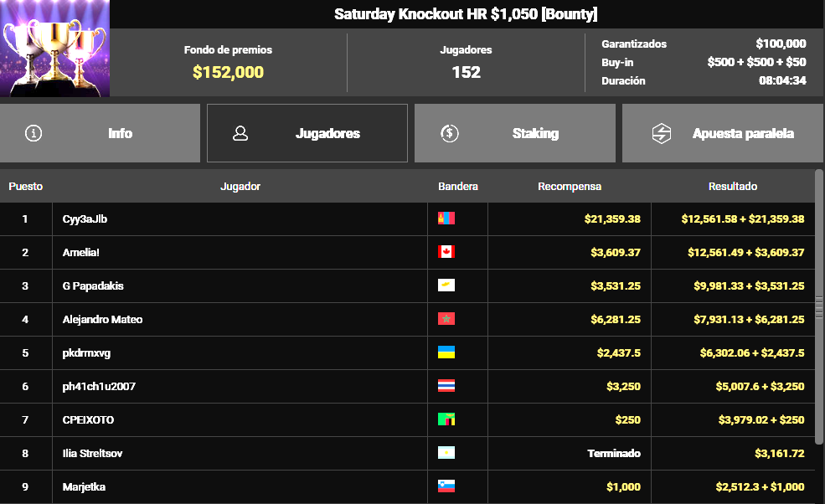Click the Ukraine flag in pkdrmxvg's row
This screenshot has width=825, height=504.
click(446, 353)
